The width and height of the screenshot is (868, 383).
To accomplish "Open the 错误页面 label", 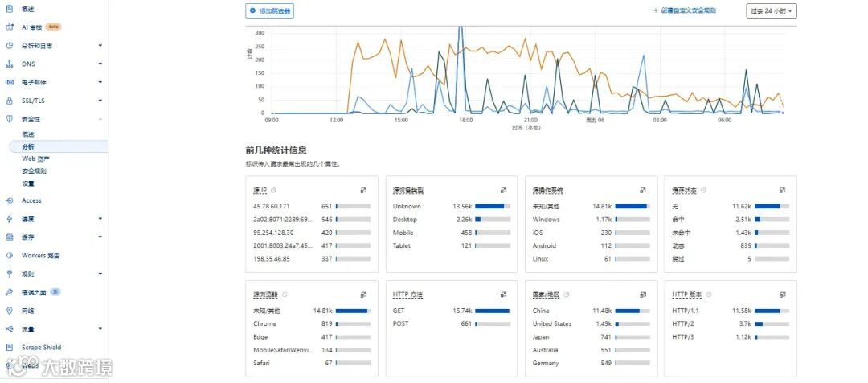I will (34, 292).
